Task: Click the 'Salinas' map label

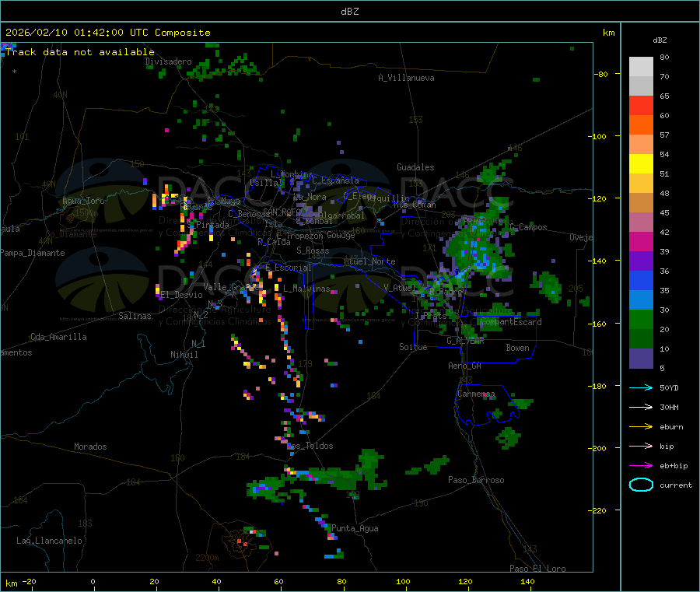Action: click(x=135, y=316)
